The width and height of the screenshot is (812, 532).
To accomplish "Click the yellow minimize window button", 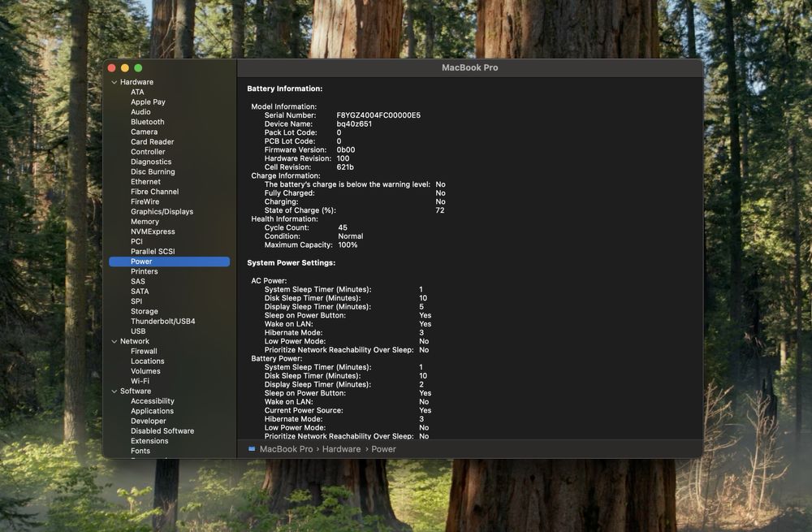I will [125, 68].
